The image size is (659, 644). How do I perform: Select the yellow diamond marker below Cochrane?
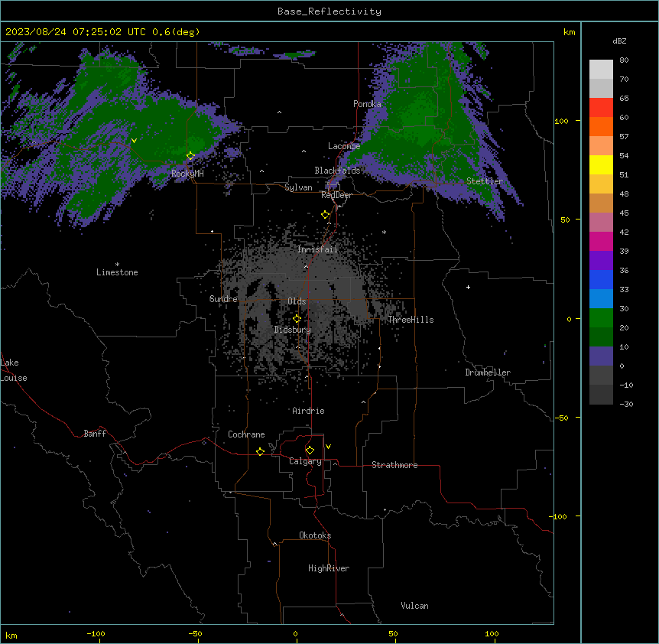pos(260,451)
